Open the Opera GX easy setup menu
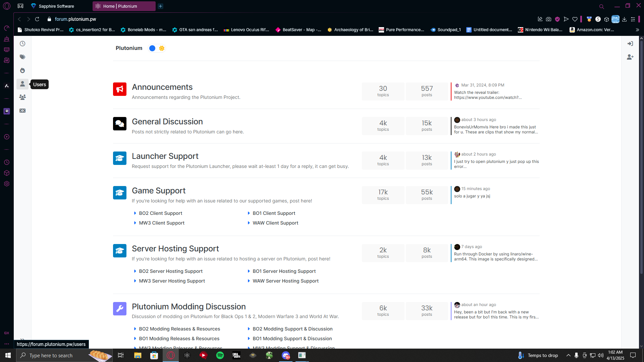Viewport: 644px width, 362px height. point(633,19)
